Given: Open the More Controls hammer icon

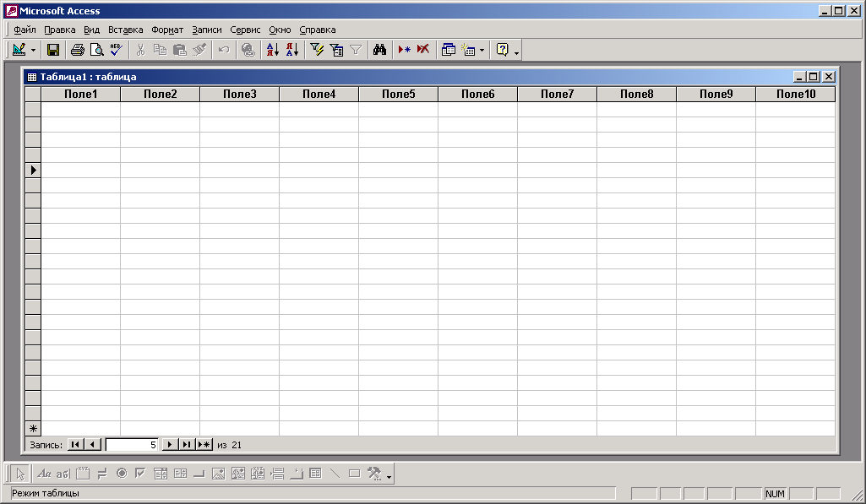Looking at the screenshot, I should 374,474.
